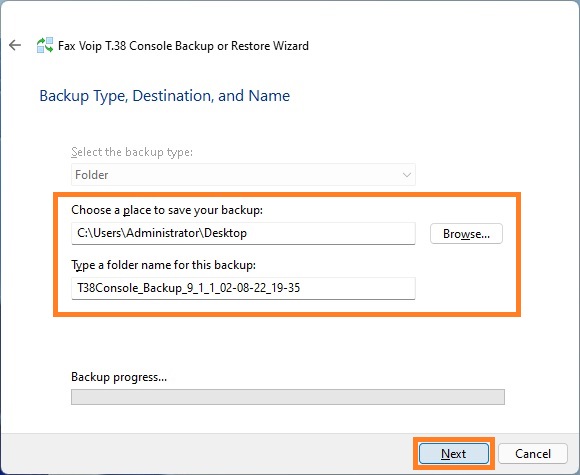Open the Browse... folder picker
The image size is (580, 475).
pos(466,233)
